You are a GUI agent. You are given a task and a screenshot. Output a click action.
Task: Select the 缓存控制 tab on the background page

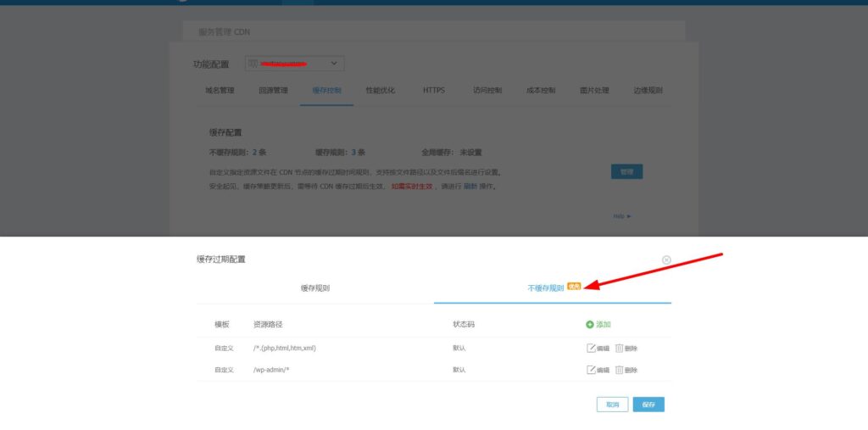point(326,90)
